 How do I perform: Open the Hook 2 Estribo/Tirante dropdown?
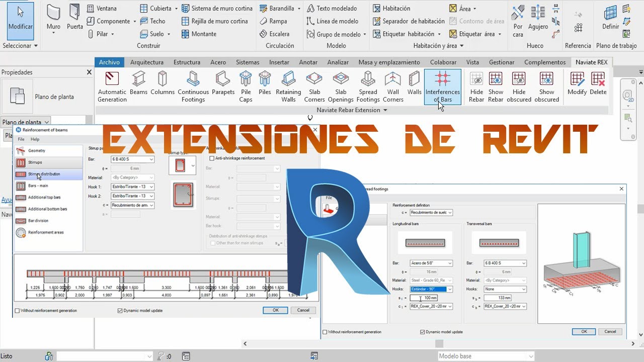pos(132,196)
